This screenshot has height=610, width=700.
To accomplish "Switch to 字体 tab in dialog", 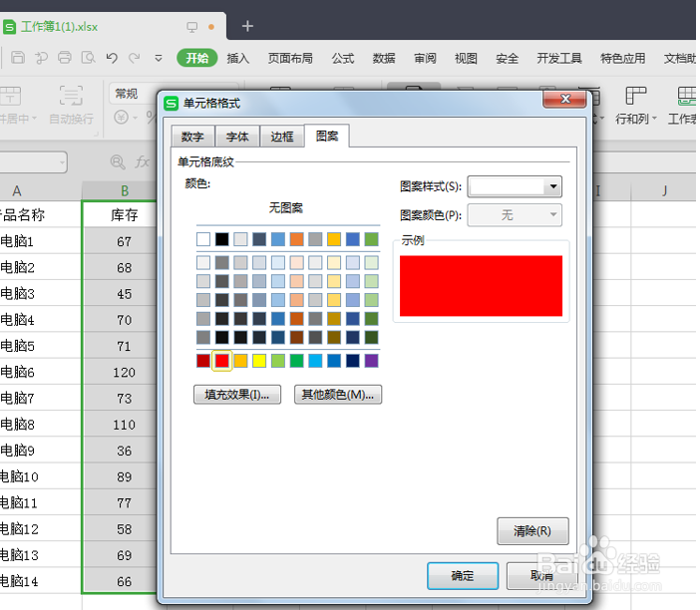I will point(237,137).
